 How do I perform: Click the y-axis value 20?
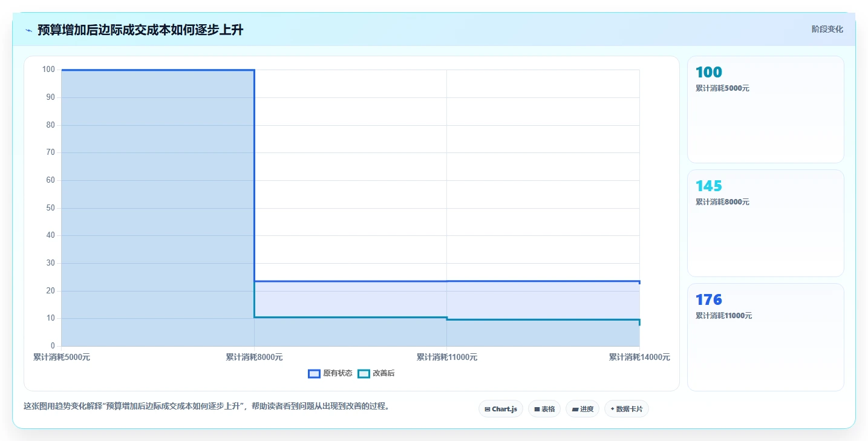pyautogui.click(x=50, y=290)
